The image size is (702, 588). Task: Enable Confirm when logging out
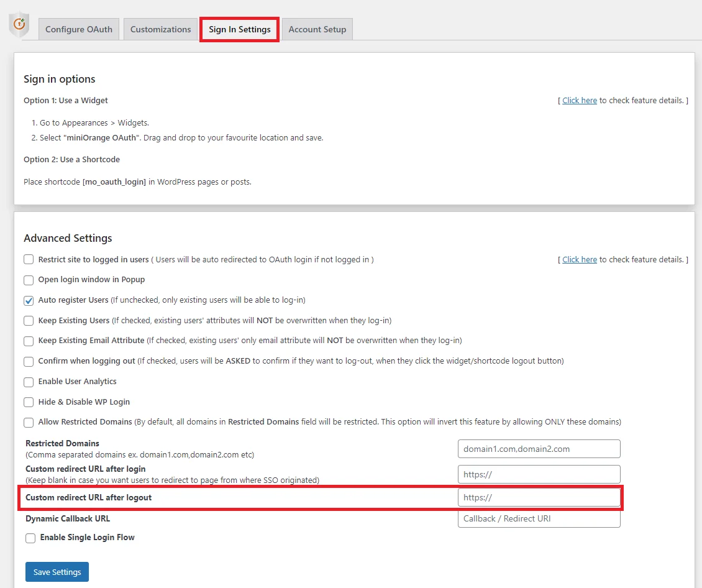[x=28, y=361]
